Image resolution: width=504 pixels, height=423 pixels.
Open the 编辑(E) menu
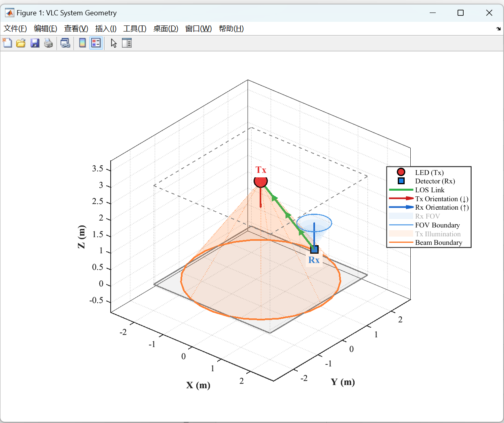[46, 29]
